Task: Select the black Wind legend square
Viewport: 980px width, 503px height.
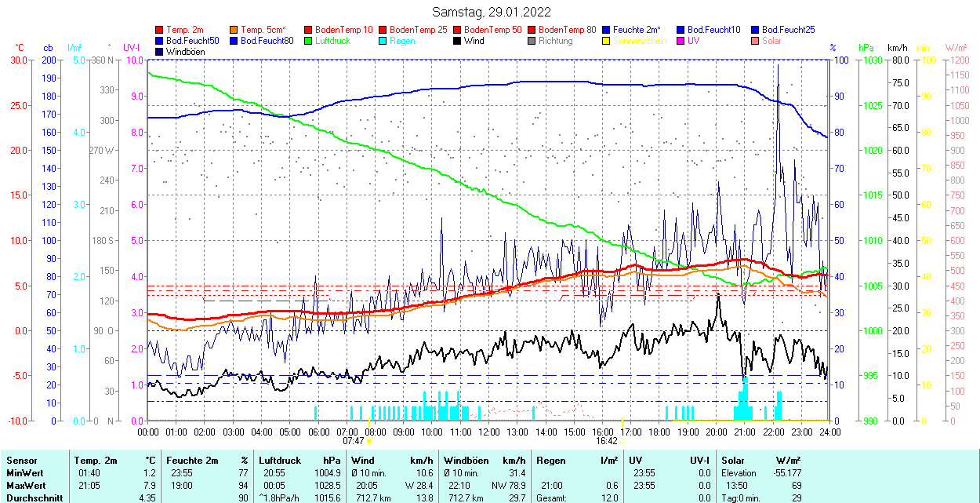Action: tap(457, 41)
